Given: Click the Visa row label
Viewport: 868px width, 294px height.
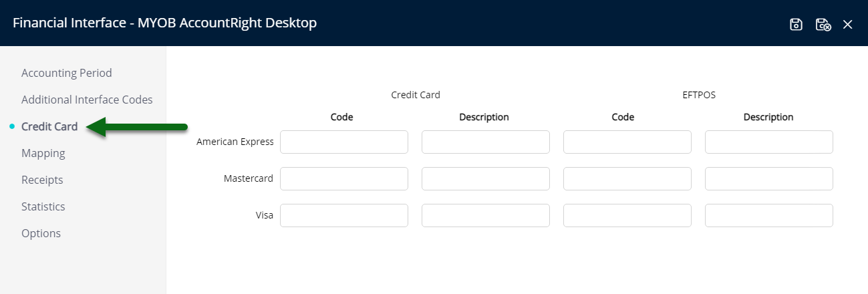Looking at the screenshot, I should click(x=265, y=215).
